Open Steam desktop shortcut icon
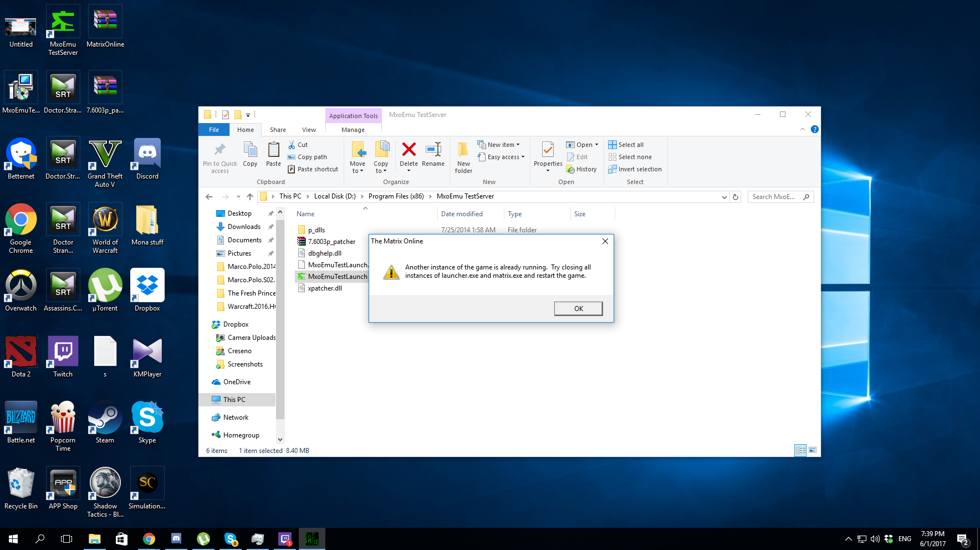This screenshot has height=550, width=980. (x=105, y=419)
